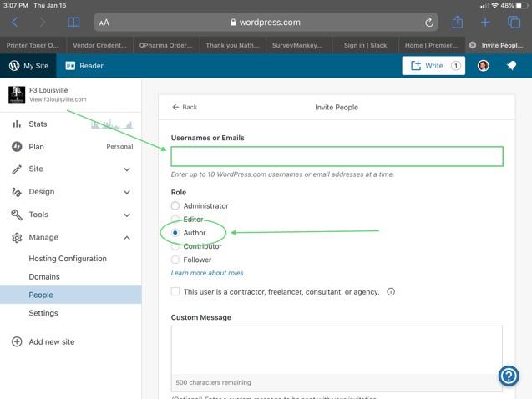
Task: Add a new Safari tab
Action: 485,23
